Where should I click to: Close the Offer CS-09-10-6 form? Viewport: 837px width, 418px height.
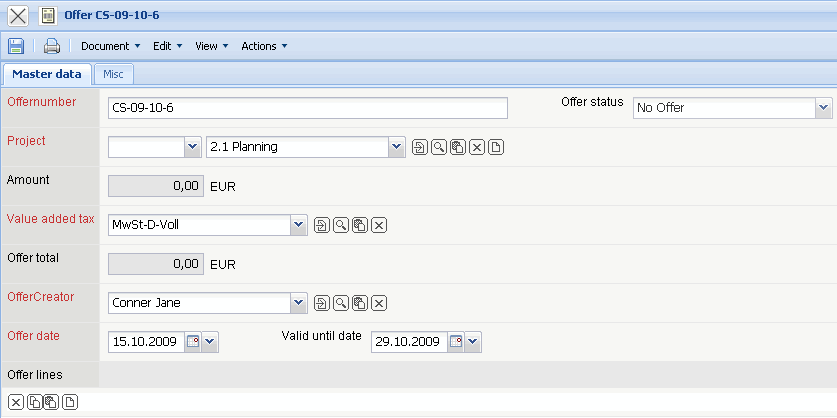tap(17, 16)
